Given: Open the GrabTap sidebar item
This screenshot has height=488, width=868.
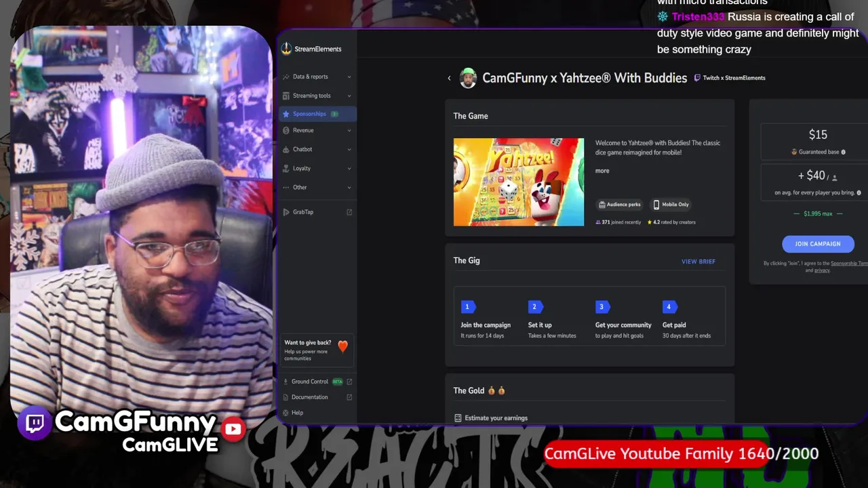Looking at the screenshot, I should click(317, 212).
